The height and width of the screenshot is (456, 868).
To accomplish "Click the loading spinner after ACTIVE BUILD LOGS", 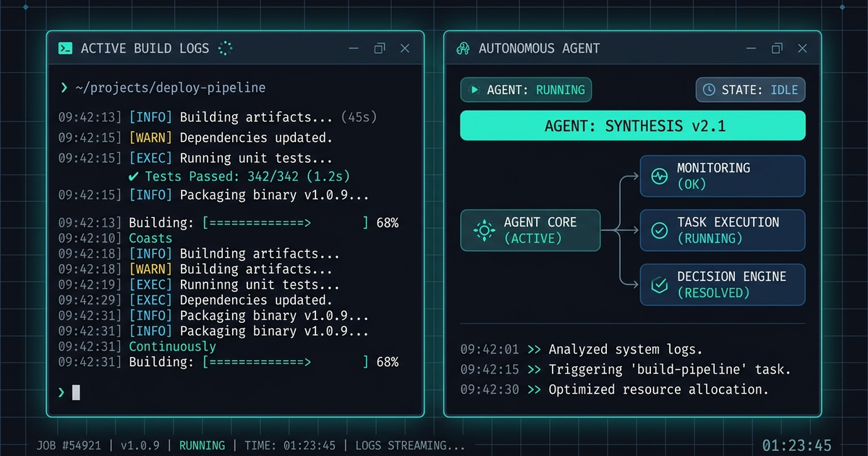I will pyautogui.click(x=225, y=48).
